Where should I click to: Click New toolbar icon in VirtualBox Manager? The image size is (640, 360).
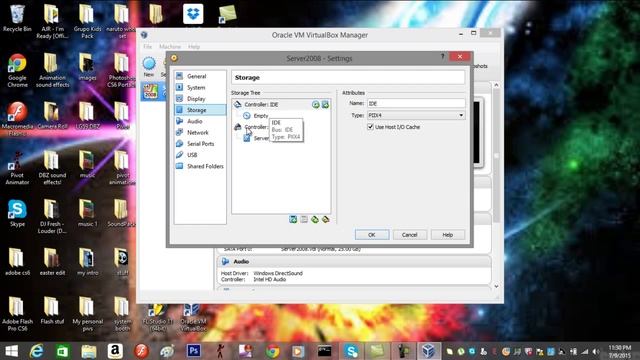[149, 67]
